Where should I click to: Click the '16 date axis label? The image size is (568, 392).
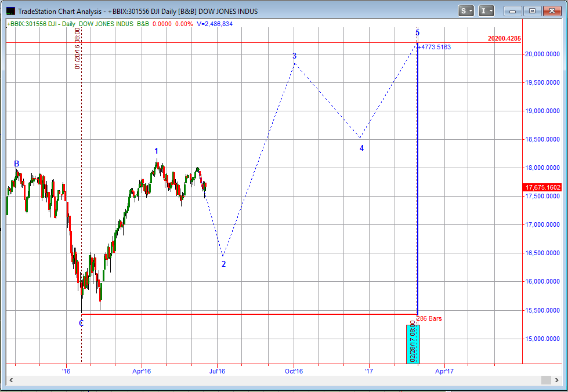pyautogui.click(x=66, y=371)
